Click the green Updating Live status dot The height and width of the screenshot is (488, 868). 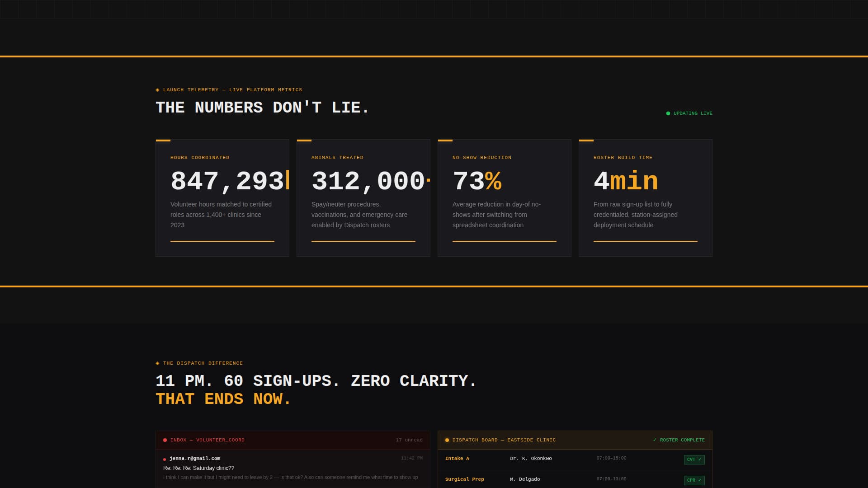[x=668, y=113]
